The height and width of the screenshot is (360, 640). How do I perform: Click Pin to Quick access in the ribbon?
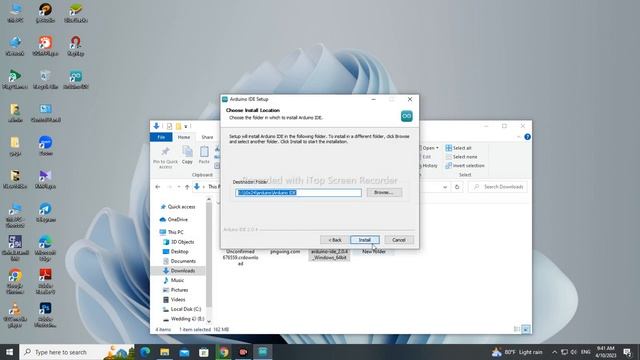click(165, 157)
